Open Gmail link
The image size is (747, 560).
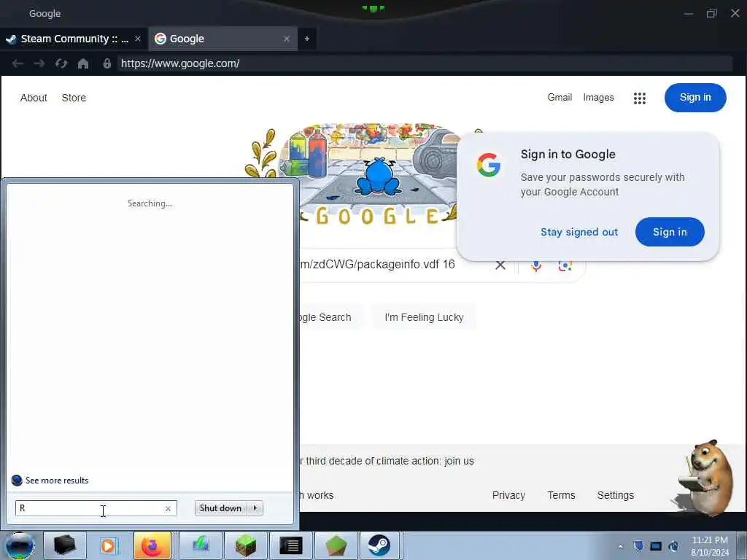tap(560, 97)
